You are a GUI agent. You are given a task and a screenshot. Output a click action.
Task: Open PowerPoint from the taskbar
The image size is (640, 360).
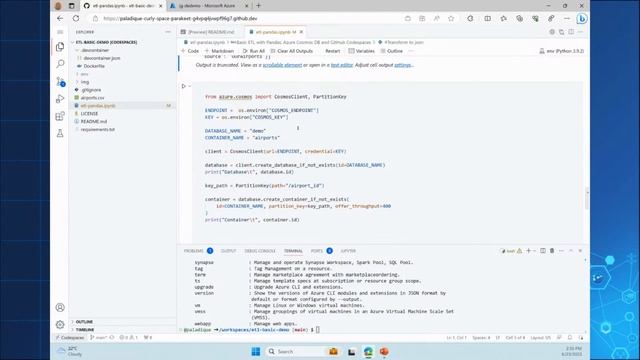click(384, 351)
